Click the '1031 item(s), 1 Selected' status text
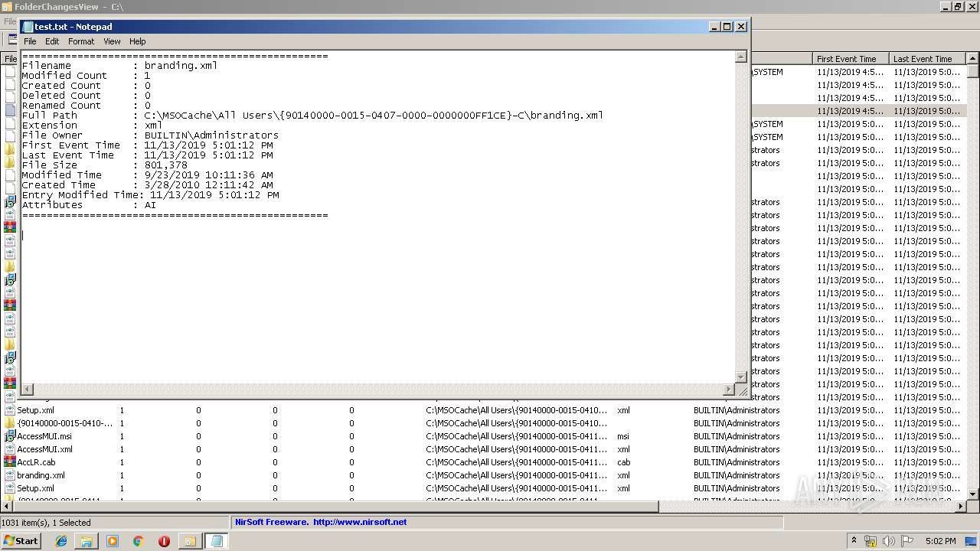The height and width of the screenshot is (551, 980). (46, 523)
